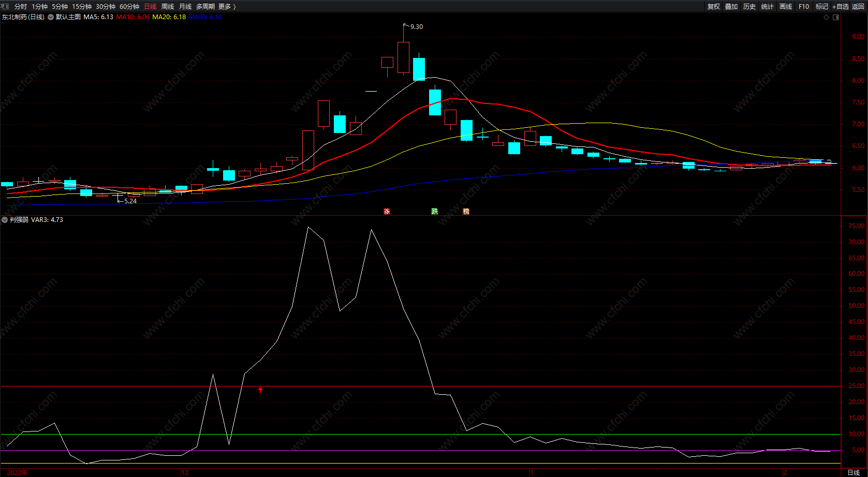
Task: Click the red 涨 marker icon
Action: click(x=387, y=211)
